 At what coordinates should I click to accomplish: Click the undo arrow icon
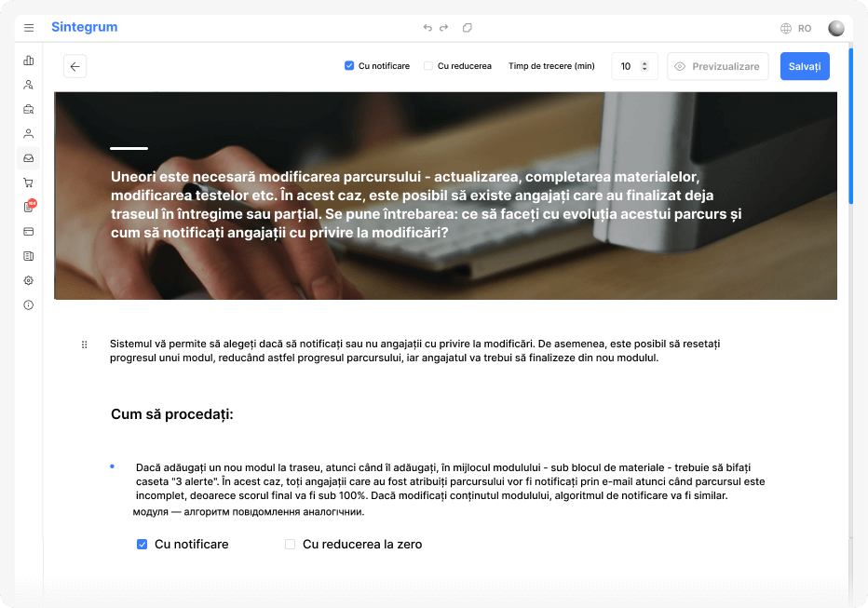(427, 28)
